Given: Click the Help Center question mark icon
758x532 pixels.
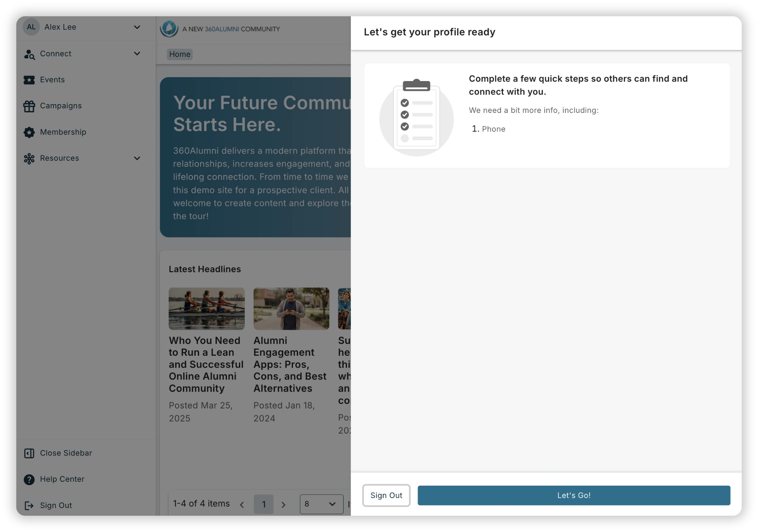Looking at the screenshot, I should 29,480.
